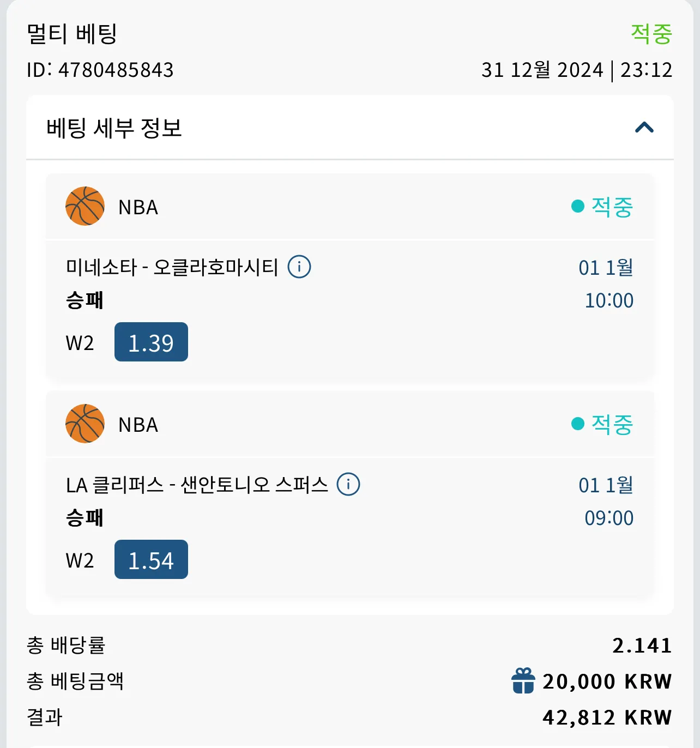Collapse the 베팅 세부 정보 section chevron
This screenshot has width=700, height=748.
[x=644, y=128]
